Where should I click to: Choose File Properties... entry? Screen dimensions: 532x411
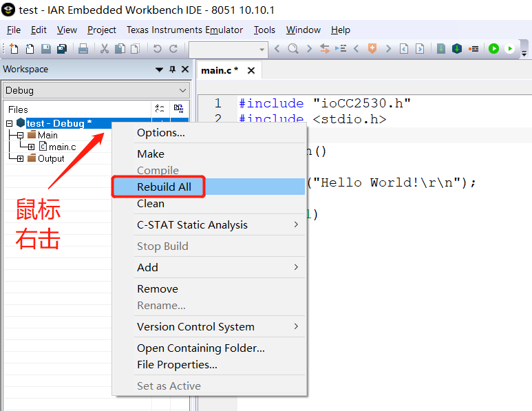point(209,364)
